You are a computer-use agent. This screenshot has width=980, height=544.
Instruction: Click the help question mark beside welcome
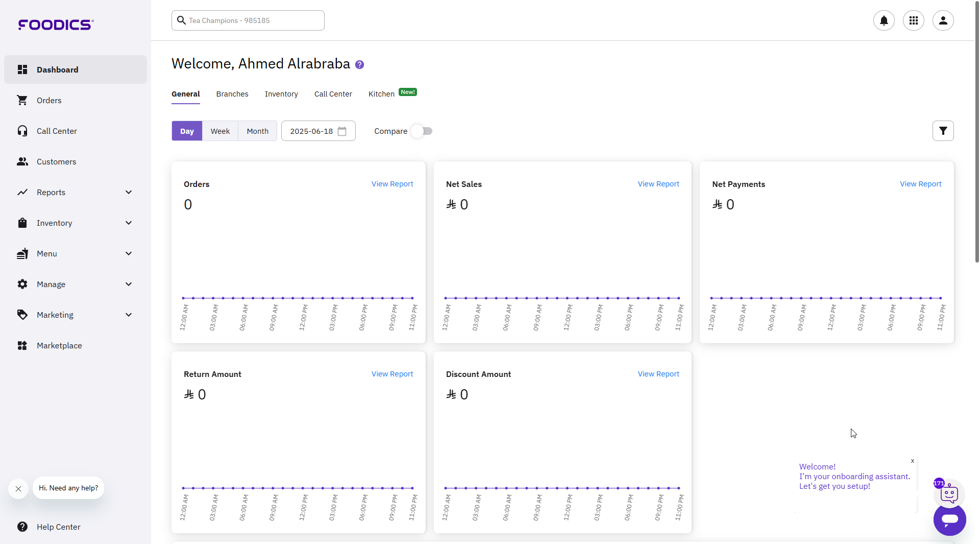point(359,65)
